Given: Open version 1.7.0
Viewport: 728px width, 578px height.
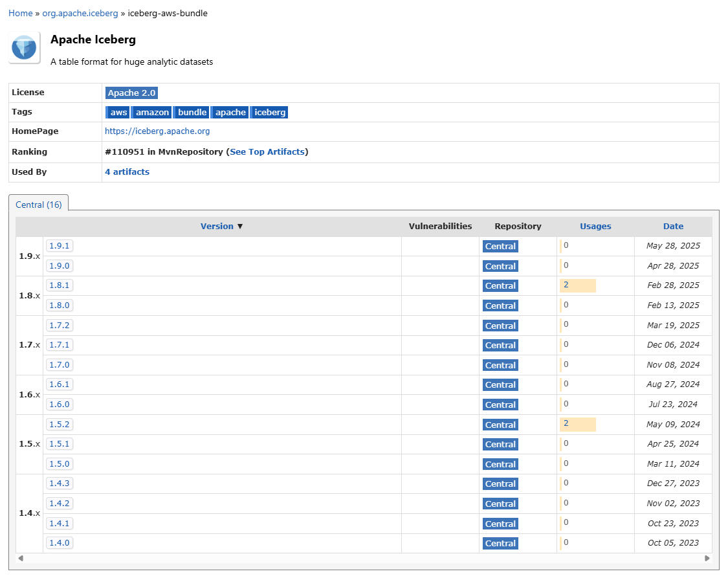Looking at the screenshot, I should (x=60, y=364).
